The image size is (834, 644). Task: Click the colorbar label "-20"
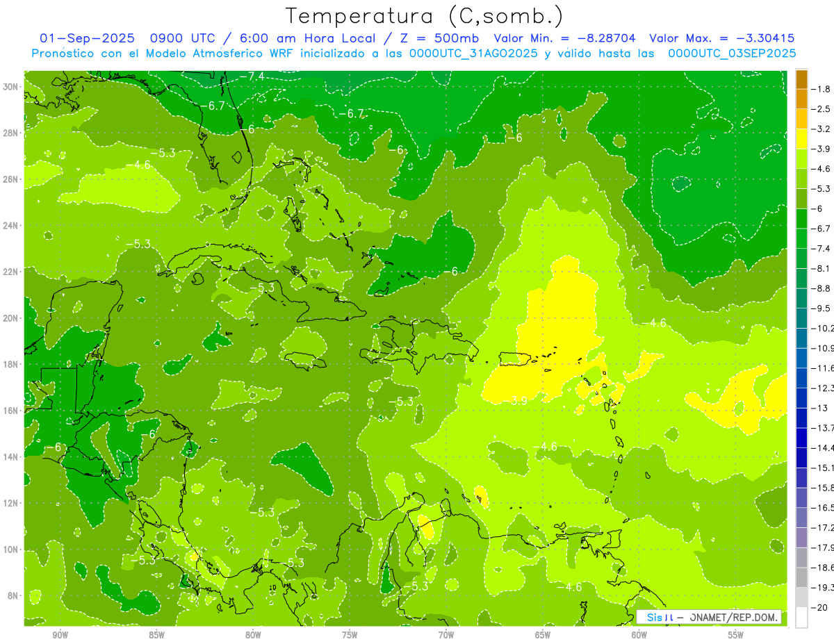pos(819,608)
